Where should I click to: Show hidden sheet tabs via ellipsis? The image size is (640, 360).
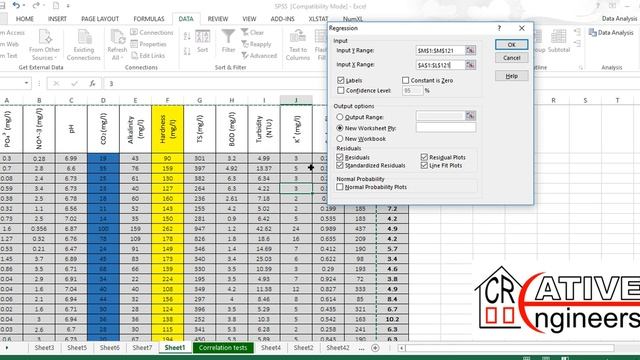[x=361, y=348]
